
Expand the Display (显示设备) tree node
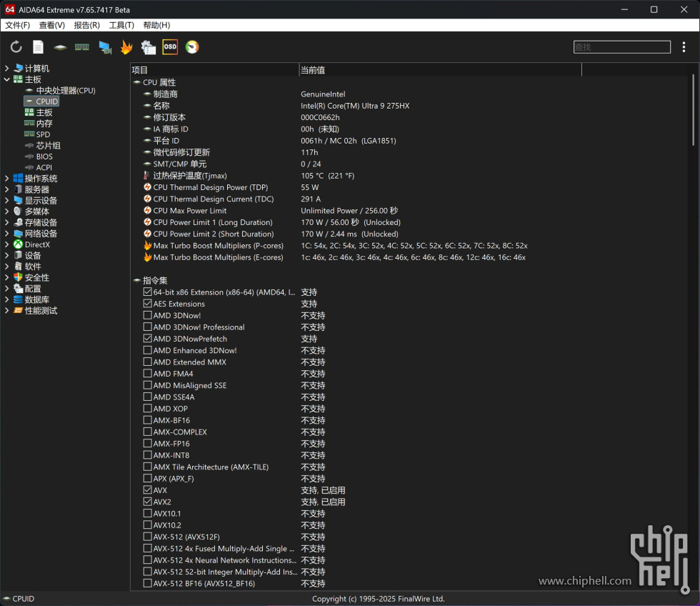coord(6,200)
